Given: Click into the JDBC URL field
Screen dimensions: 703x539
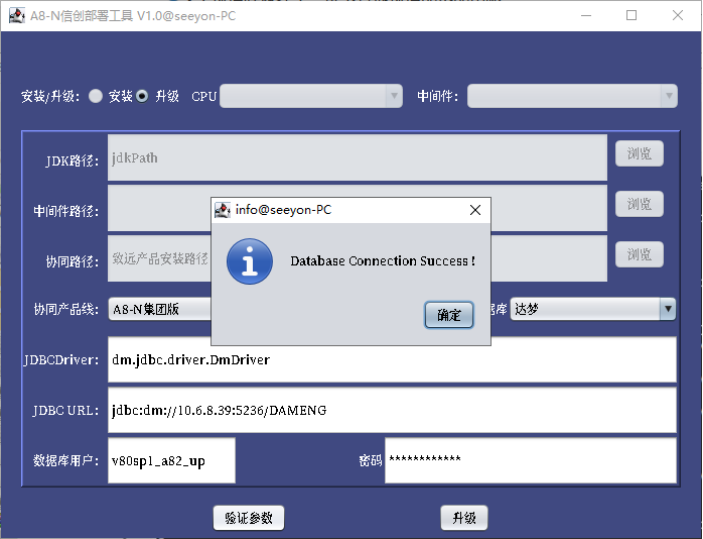Looking at the screenshot, I should click(392, 410).
